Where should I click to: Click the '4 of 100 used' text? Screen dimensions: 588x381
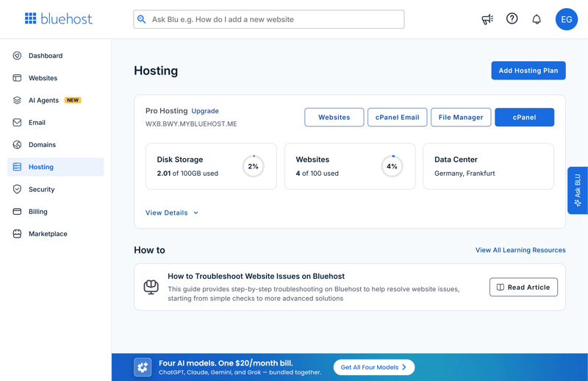318,174
